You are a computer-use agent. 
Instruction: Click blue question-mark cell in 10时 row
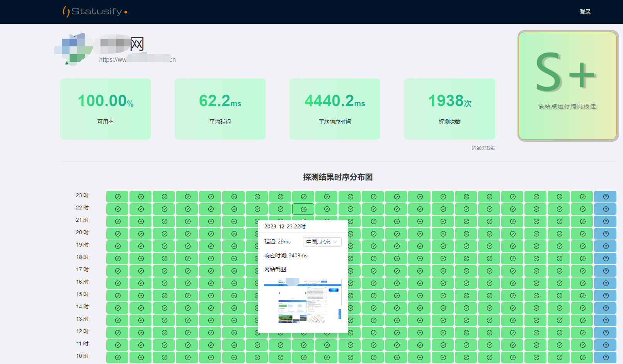pyautogui.click(x=605, y=357)
